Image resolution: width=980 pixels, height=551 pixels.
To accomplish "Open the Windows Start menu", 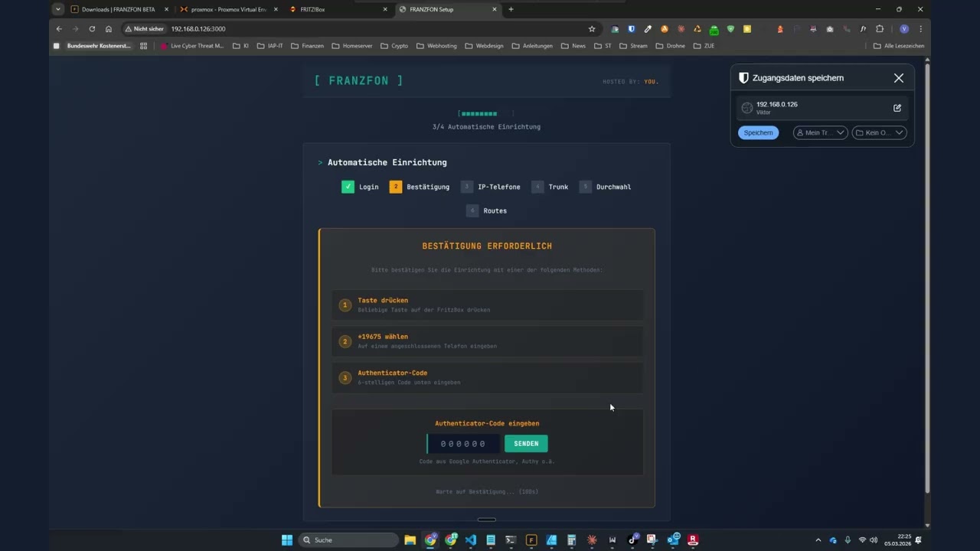I will [287, 540].
